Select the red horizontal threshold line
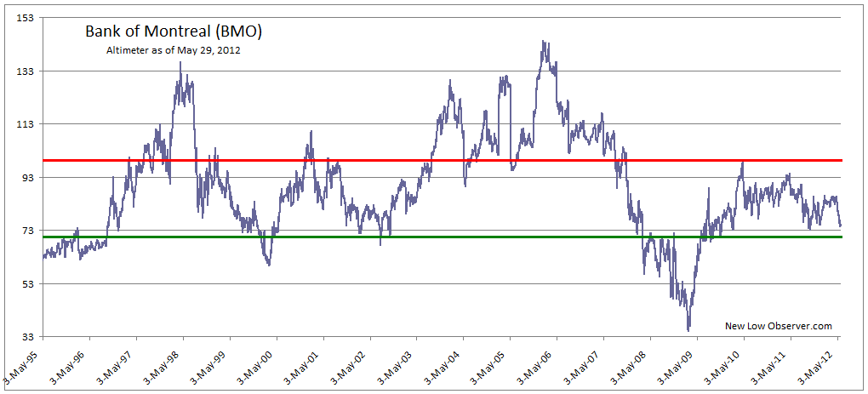 tap(443, 161)
